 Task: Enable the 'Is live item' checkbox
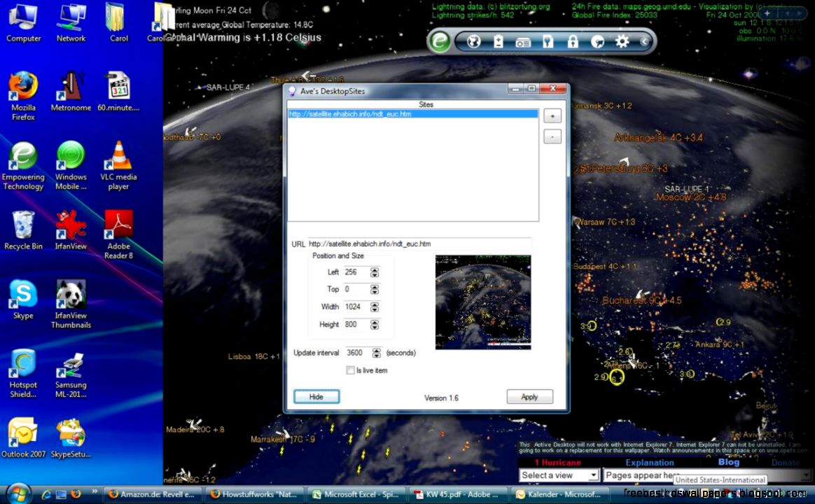(350, 370)
